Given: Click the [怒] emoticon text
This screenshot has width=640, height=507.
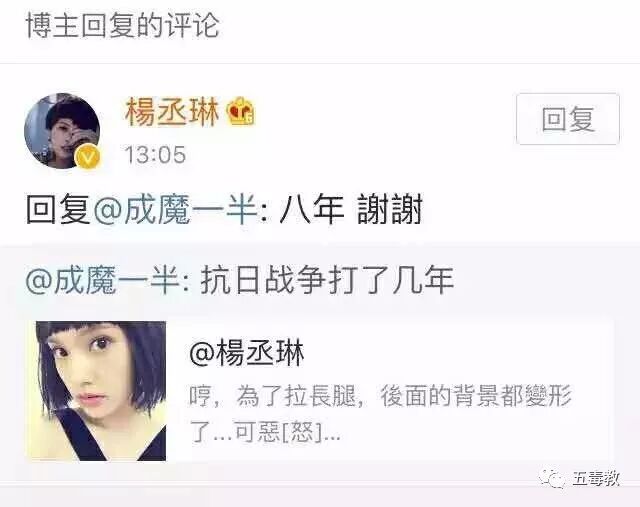Looking at the screenshot, I should (302, 431).
